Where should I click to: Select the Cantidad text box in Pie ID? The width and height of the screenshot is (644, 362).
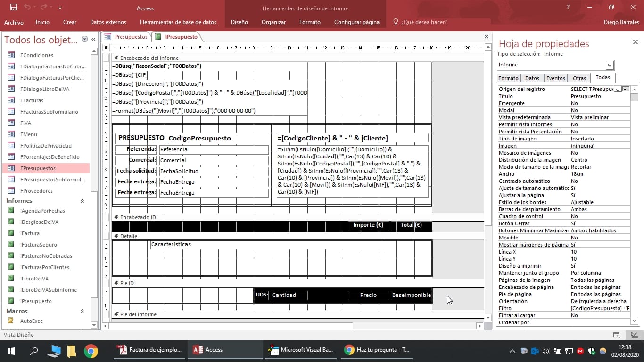(289, 295)
